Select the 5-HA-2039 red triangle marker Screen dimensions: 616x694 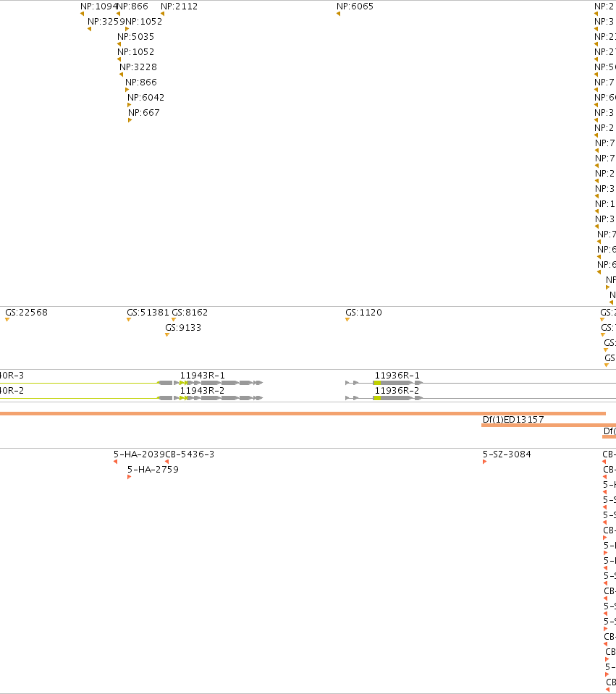click(116, 462)
